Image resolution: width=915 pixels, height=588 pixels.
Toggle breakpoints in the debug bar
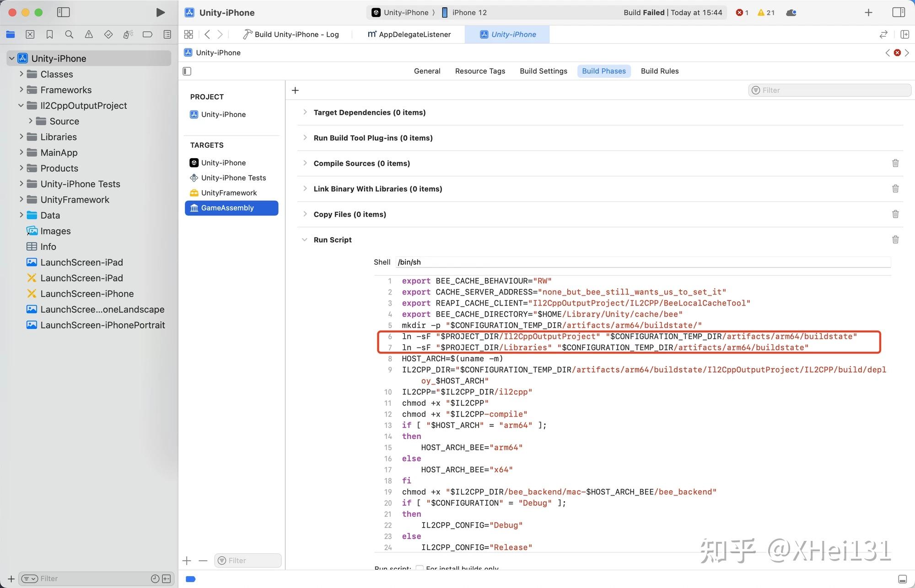[x=190, y=579]
